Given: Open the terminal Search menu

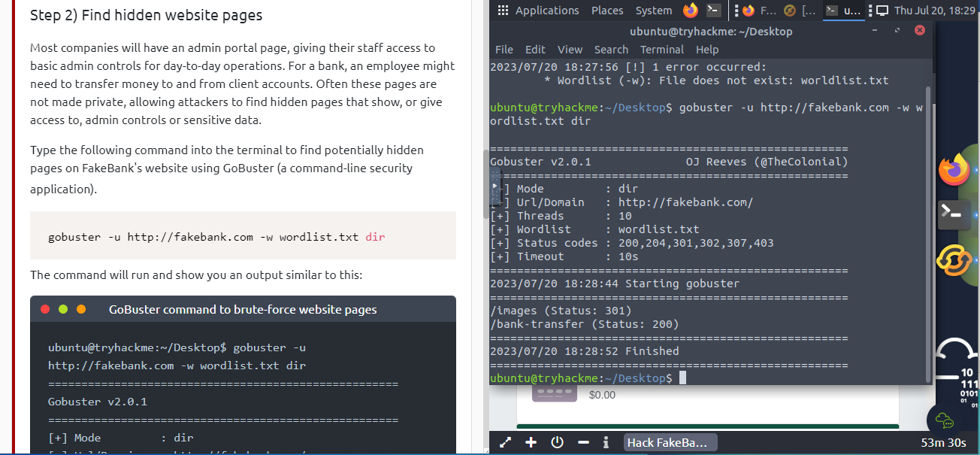Looking at the screenshot, I should coord(611,50).
